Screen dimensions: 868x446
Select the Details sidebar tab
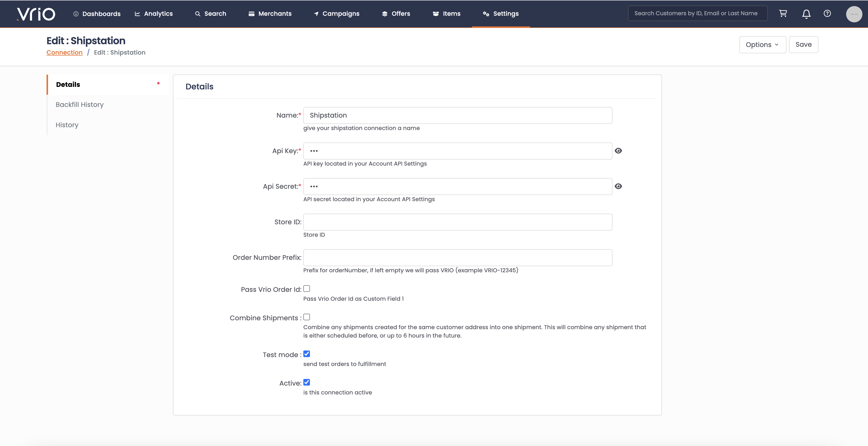click(x=108, y=85)
